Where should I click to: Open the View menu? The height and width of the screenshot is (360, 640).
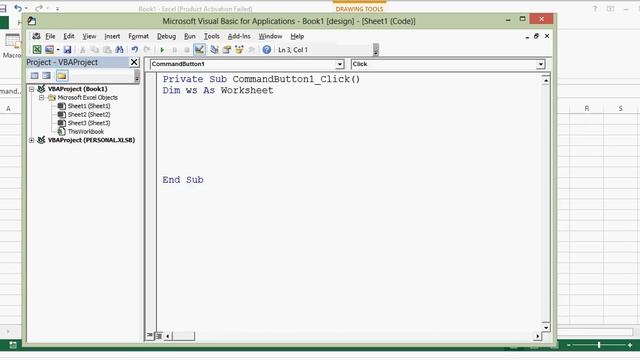pos(89,36)
